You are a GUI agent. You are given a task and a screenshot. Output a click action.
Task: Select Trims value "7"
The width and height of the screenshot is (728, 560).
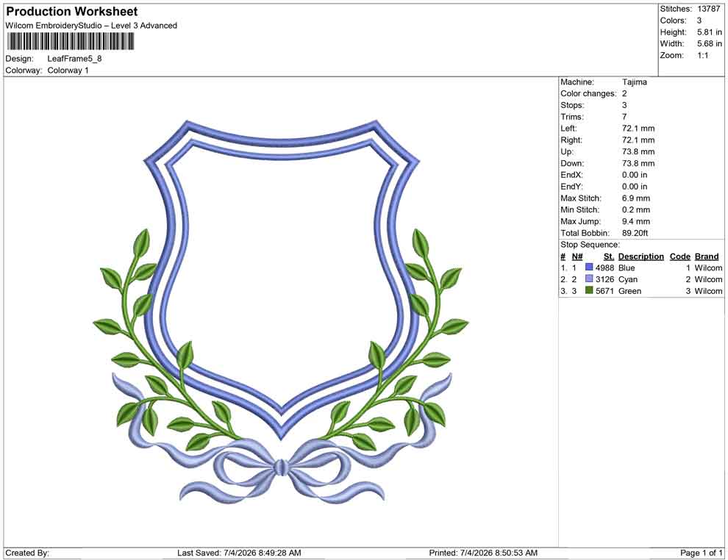tap(624, 117)
